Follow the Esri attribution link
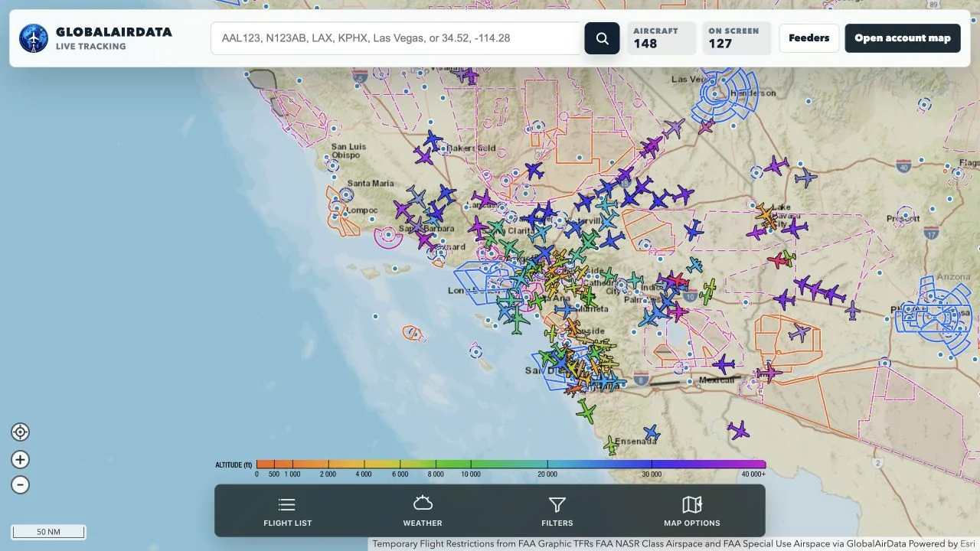The image size is (980, 551). coord(969,544)
